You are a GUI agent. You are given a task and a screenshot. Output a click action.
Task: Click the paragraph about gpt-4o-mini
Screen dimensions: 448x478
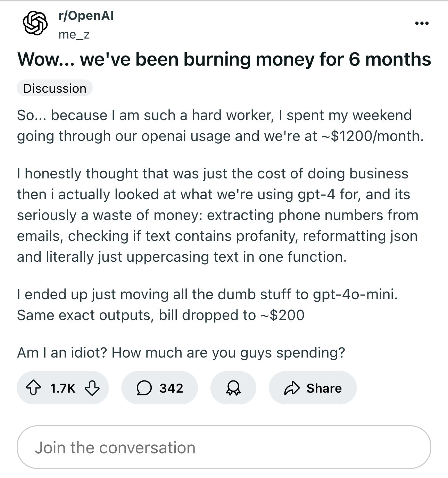[x=207, y=305]
